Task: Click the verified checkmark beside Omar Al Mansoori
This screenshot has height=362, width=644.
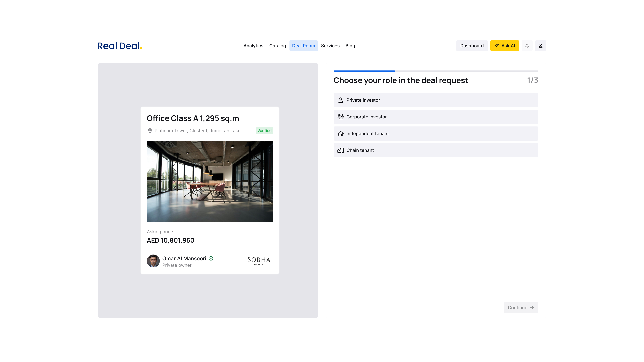Action: (x=211, y=258)
